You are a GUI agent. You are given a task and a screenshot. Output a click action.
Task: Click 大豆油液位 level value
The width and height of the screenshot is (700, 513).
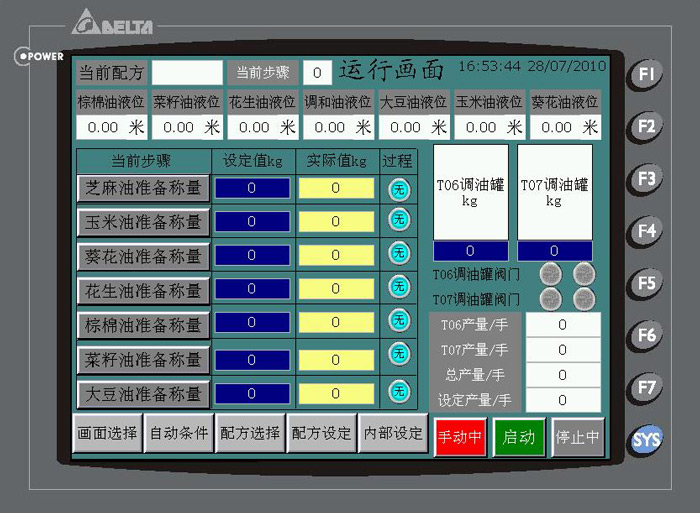pyautogui.click(x=414, y=127)
